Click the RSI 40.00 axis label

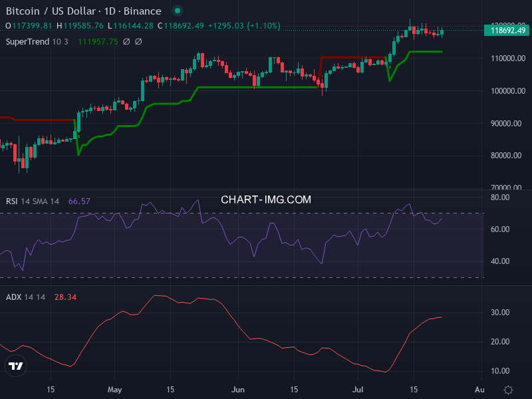pos(500,261)
